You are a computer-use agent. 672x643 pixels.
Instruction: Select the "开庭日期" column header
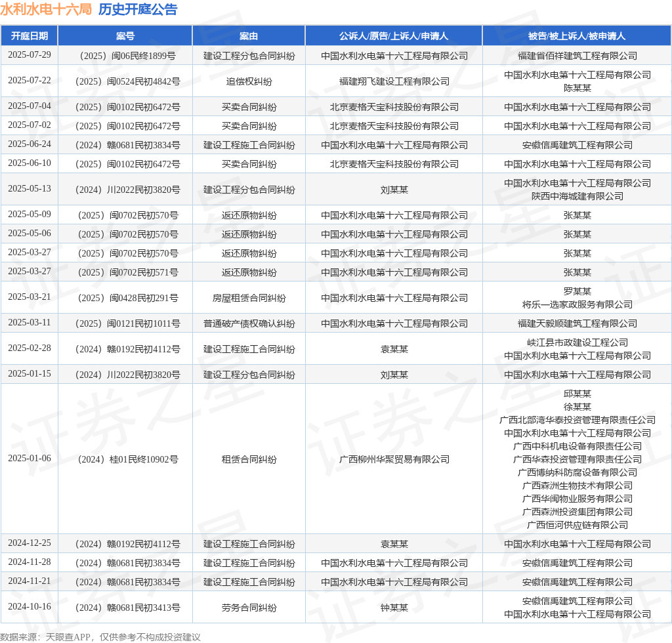click(29, 36)
